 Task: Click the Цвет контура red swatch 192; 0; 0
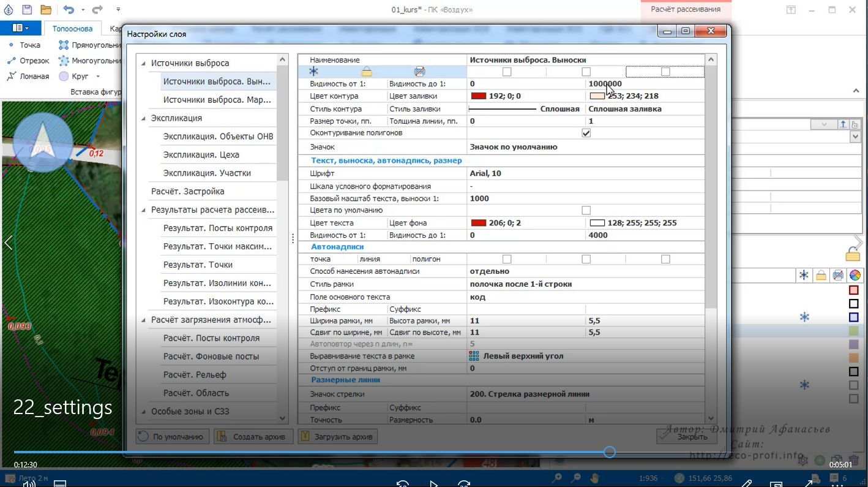[478, 96]
